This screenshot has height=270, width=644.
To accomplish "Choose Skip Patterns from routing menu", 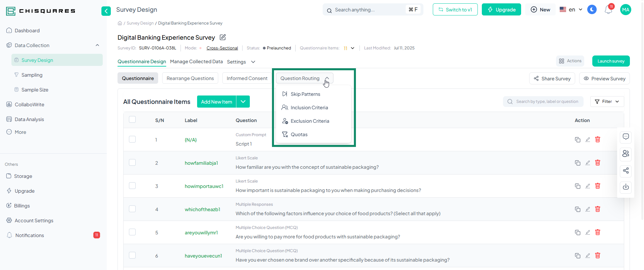I will (305, 94).
